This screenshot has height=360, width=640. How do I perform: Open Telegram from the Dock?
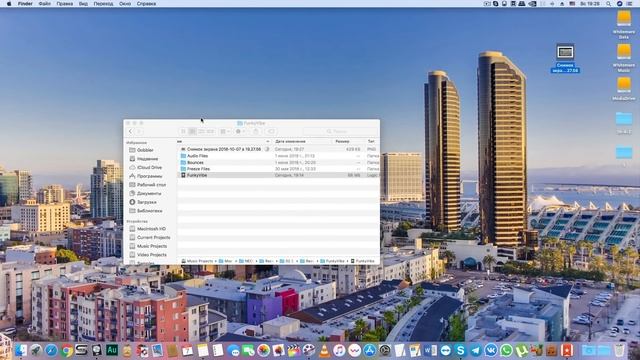pyautogui.click(x=476, y=350)
